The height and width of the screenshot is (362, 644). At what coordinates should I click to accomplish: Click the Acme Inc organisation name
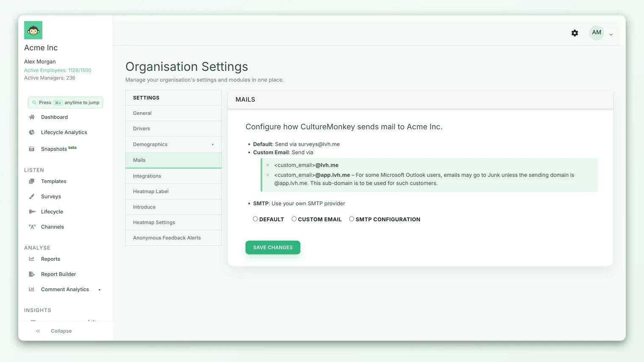41,48
